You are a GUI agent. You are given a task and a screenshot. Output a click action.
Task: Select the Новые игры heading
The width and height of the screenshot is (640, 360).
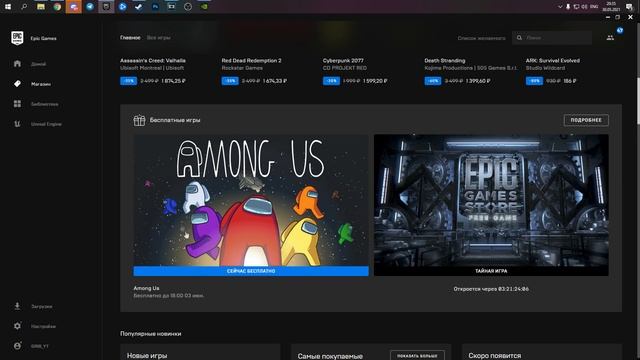pos(147,356)
